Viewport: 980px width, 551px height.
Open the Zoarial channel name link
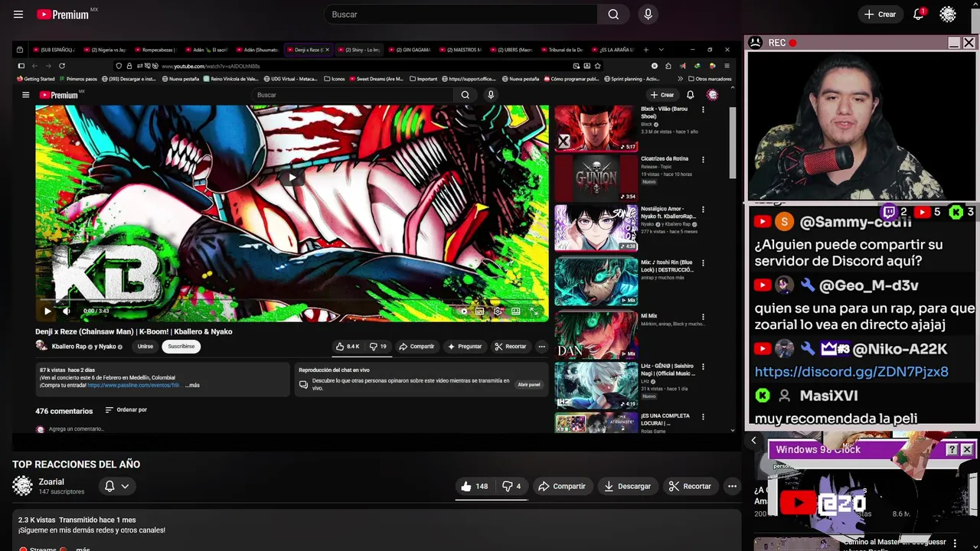click(51, 482)
